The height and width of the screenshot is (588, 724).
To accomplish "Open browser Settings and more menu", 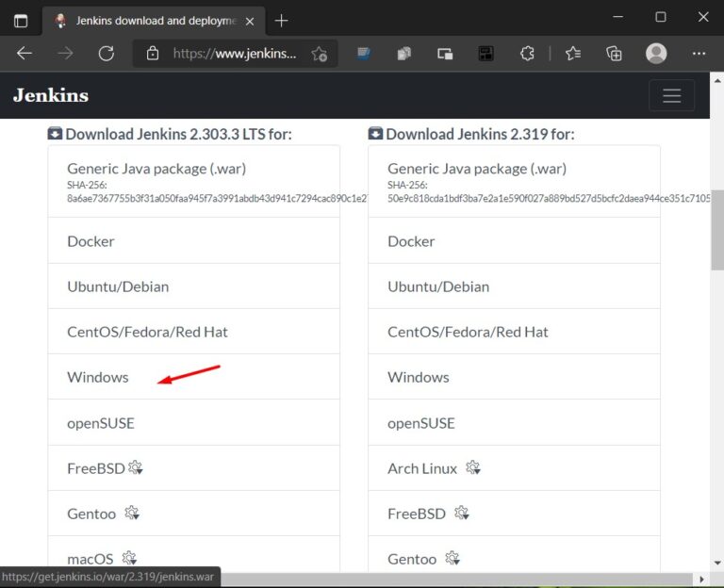I will point(699,54).
